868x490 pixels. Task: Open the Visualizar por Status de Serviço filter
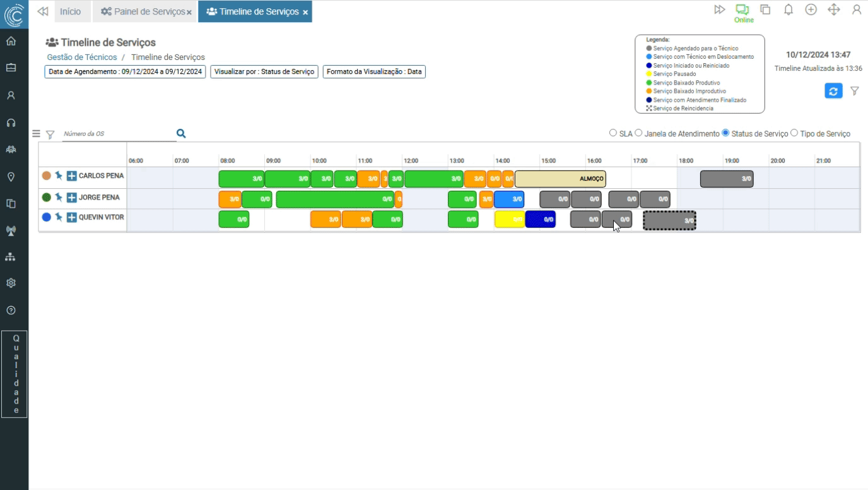point(264,72)
